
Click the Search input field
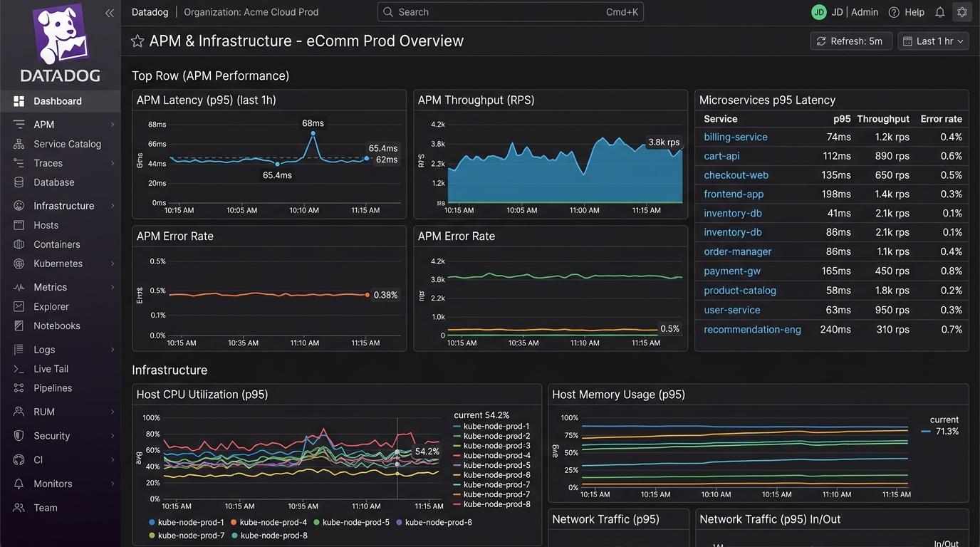click(510, 12)
